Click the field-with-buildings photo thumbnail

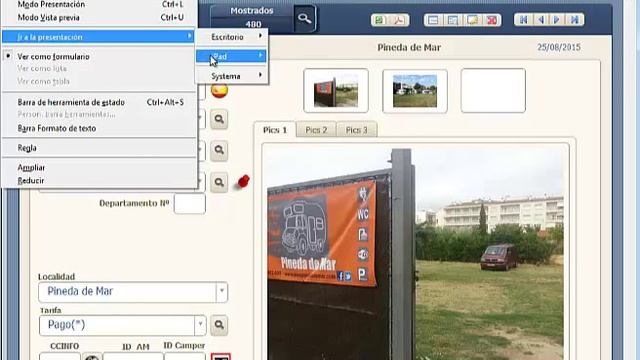click(415, 91)
